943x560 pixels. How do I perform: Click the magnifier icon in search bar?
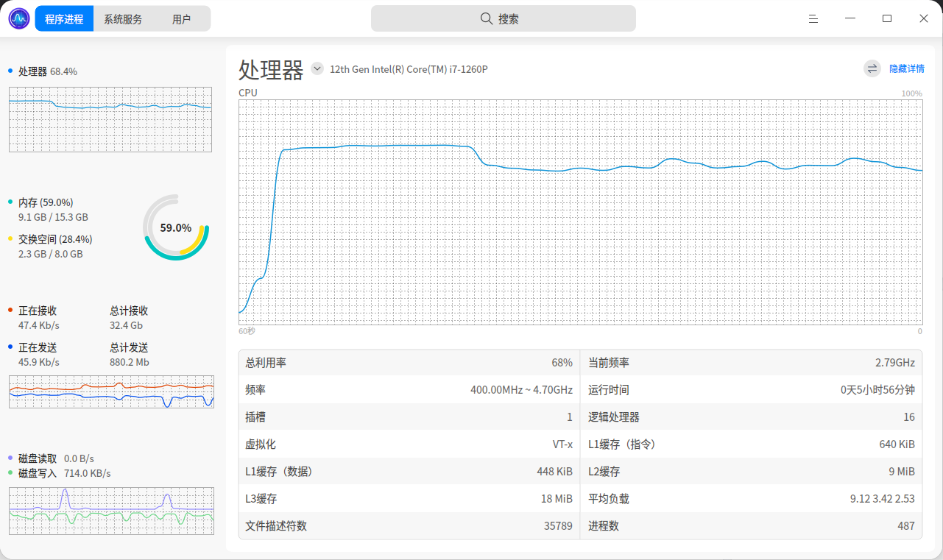(487, 18)
